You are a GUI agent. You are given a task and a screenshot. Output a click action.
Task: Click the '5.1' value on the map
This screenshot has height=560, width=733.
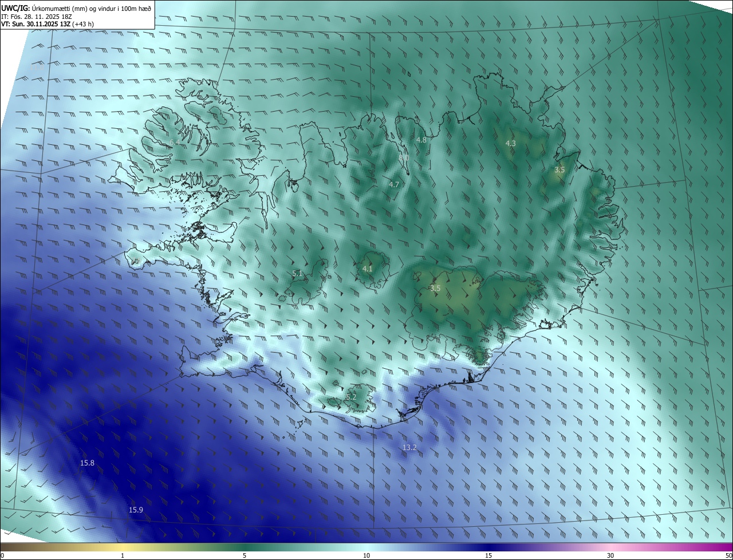tap(297, 274)
